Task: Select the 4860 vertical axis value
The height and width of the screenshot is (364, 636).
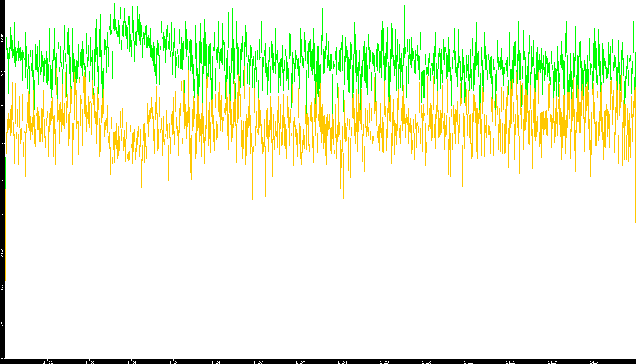Action: coord(2,109)
